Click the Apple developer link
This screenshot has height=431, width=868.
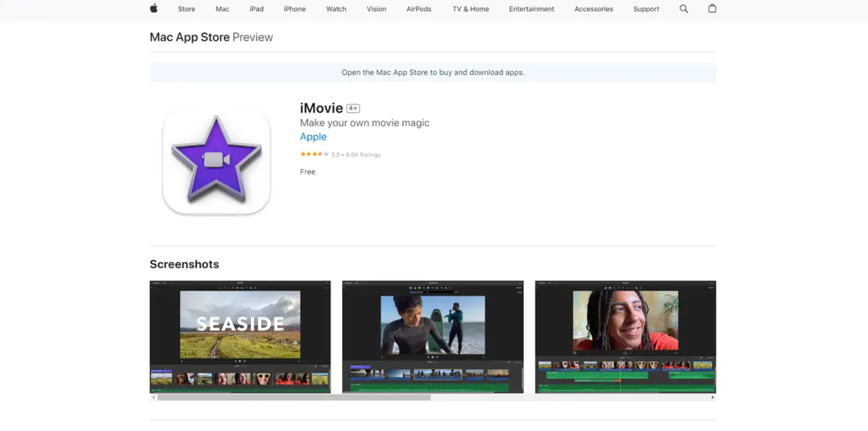click(313, 137)
